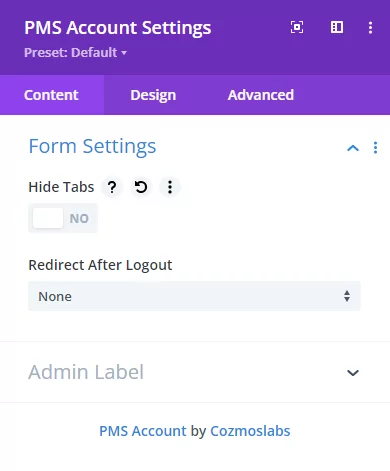390x471 pixels.
Task: Switch to the Design tab
Action: pos(153,95)
